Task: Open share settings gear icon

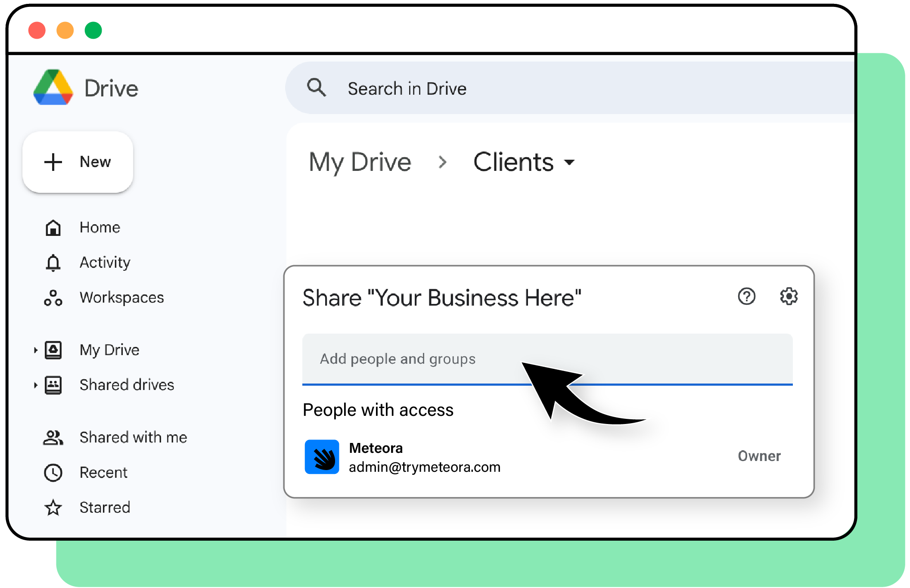Action: tap(789, 297)
